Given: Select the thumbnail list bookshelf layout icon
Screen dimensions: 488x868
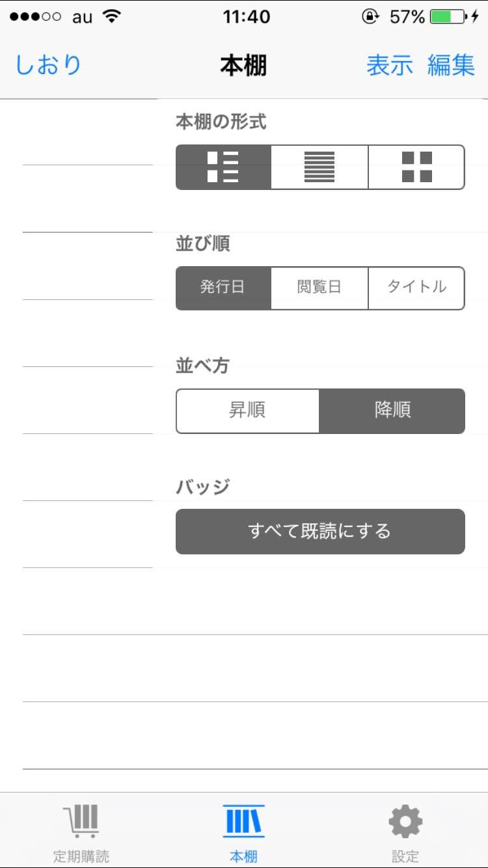Looking at the screenshot, I should tap(223, 167).
